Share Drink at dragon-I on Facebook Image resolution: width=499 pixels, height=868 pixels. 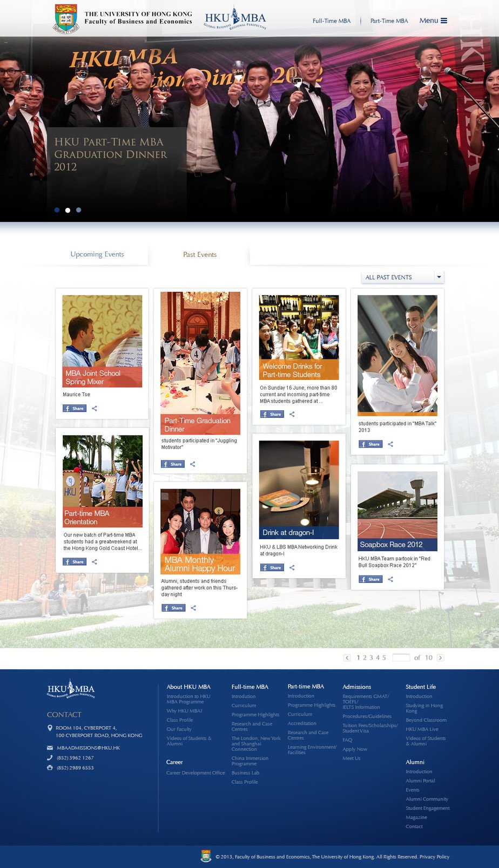pos(272,568)
